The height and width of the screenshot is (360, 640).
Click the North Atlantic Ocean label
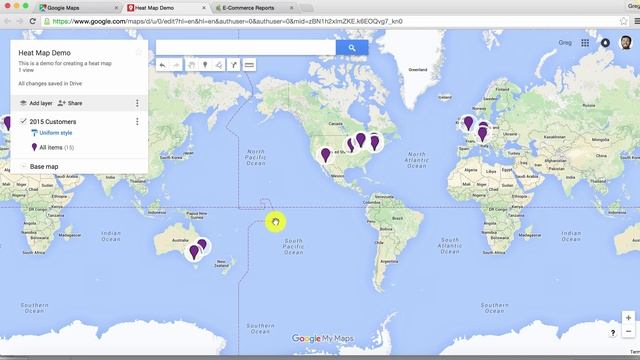tap(417, 160)
